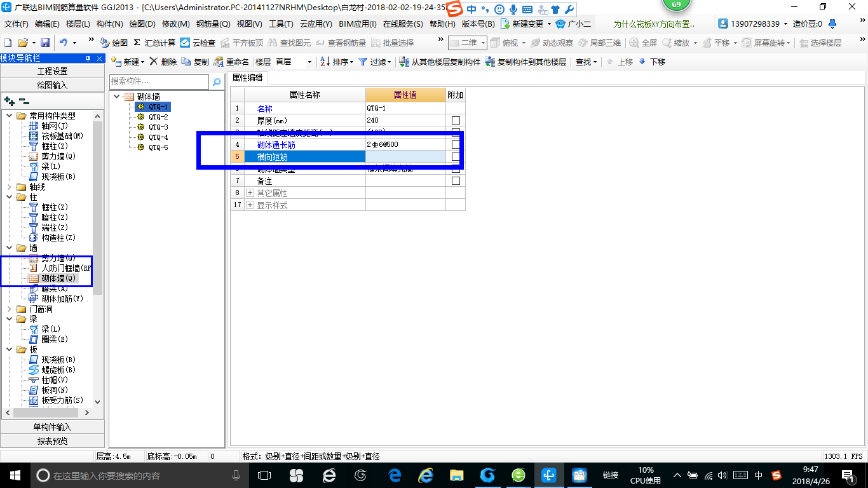The width and height of the screenshot is (868, 488).
Task: Open the 工具(T) menu
Action: [281, 24]
